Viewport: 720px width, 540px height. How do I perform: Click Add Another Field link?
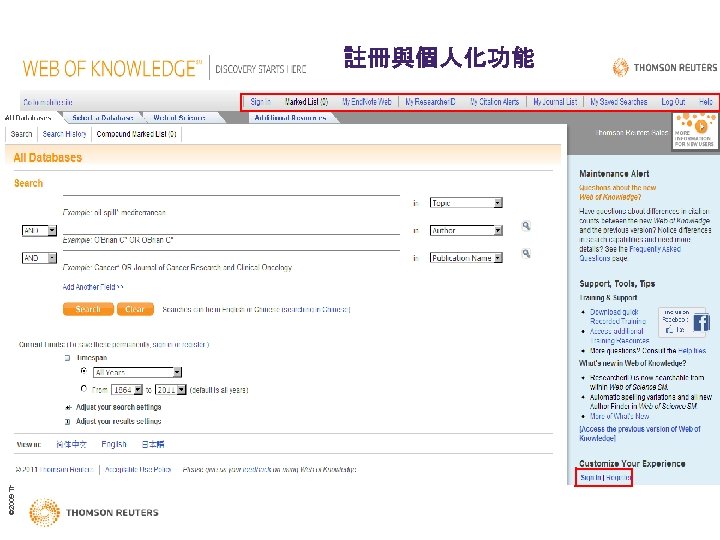pyautogui.click(x=93, y=287)
